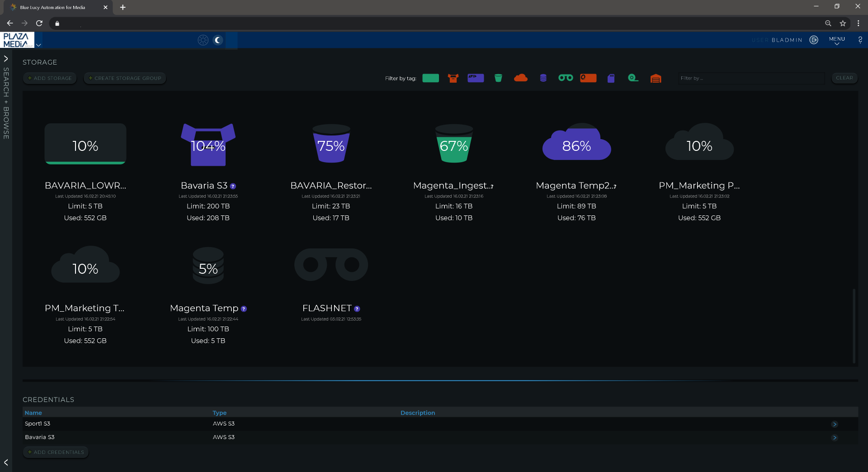Enable dark mode moon toggle

(218, 40)
